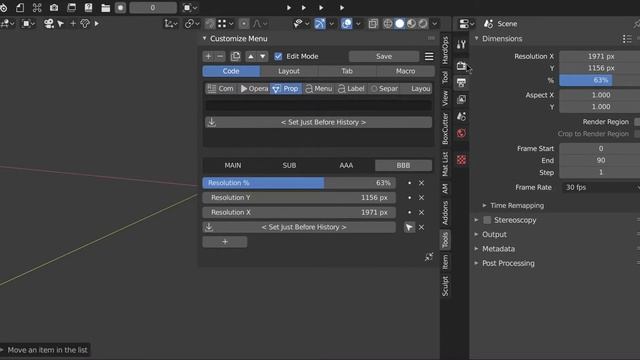Open the View Layer properties icon

(x=461, y=99)
